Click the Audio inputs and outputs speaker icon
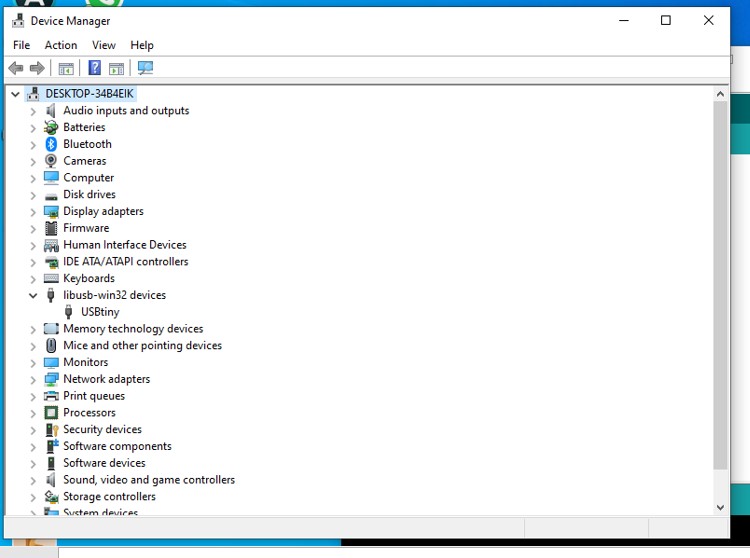750x558 pixels. (x=51, y=110)
